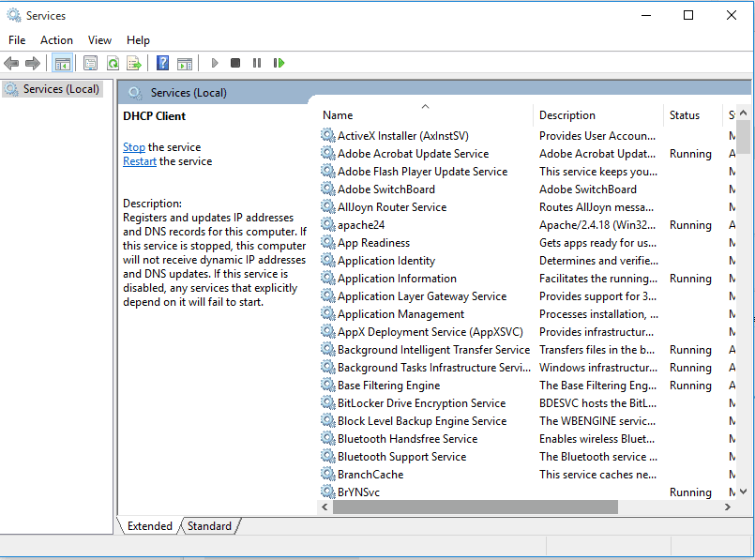Click the horizontal scrollbar left arrow

click(x=325, y=507)
